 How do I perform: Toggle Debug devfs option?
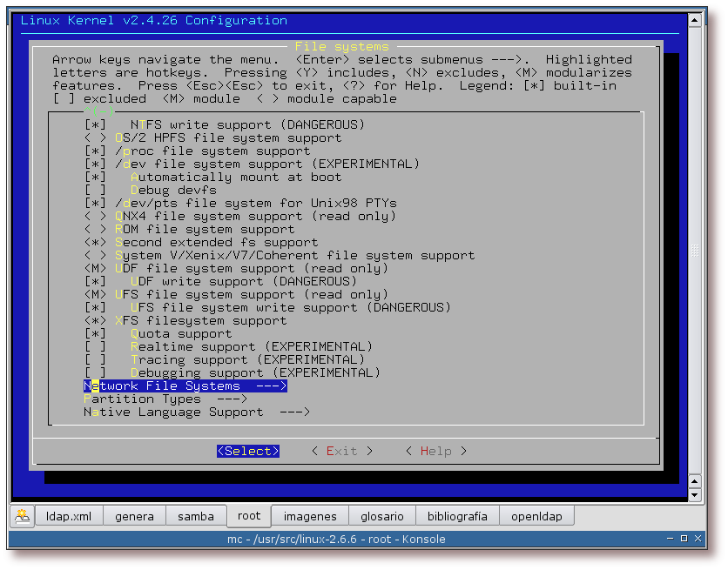[x=95, y=190]
